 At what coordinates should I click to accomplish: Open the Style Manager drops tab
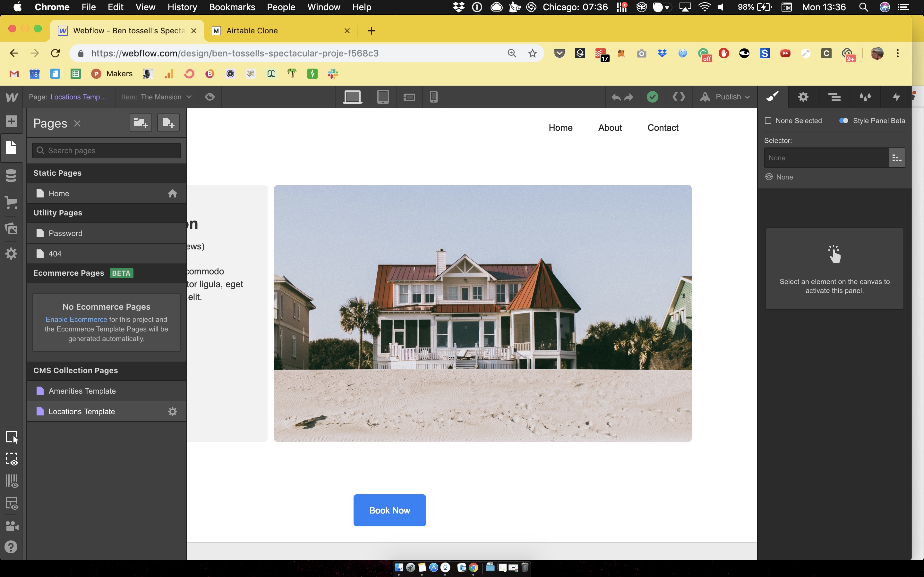pyautogui.click(x=865, y=97)
